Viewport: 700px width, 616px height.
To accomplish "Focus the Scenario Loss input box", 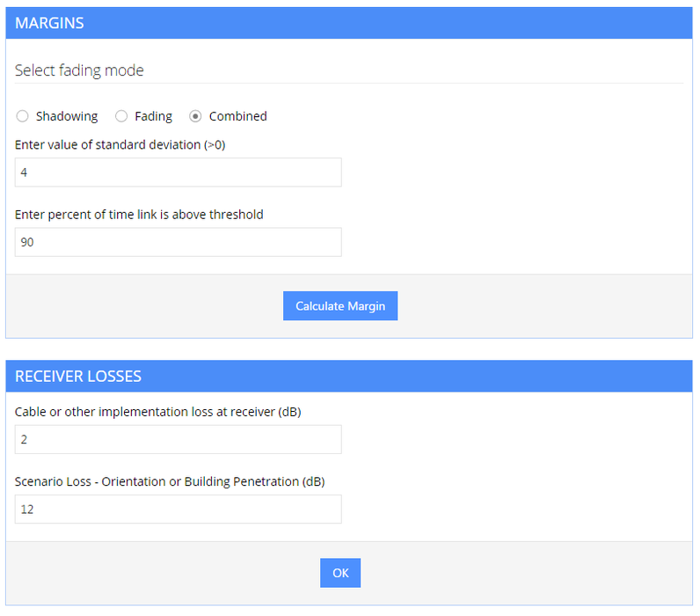I will point(178,509).
